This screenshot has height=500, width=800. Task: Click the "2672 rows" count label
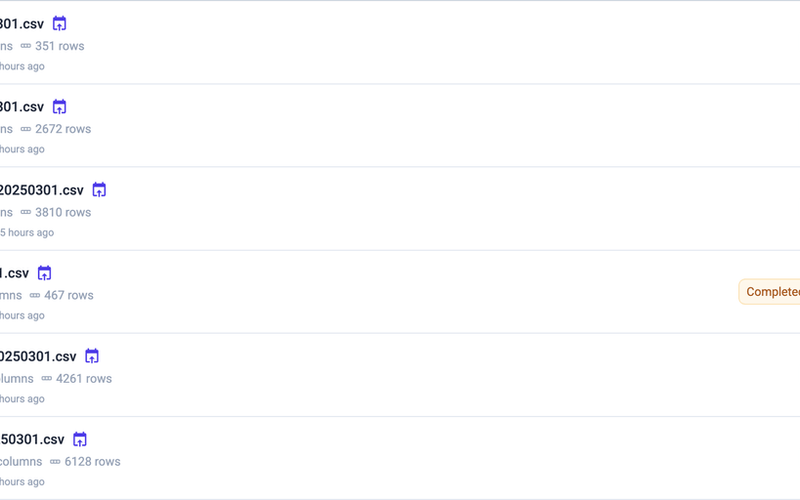pos(63,129)
